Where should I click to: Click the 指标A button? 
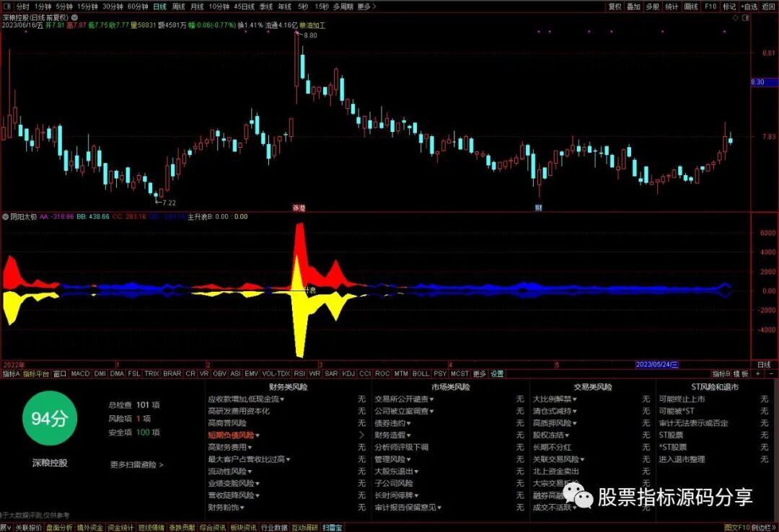[x=11, y=373]
